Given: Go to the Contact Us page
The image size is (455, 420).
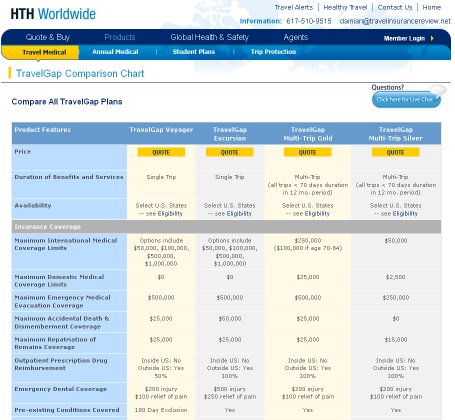Looking at the screenshot, I should click(x=395, y=7).
